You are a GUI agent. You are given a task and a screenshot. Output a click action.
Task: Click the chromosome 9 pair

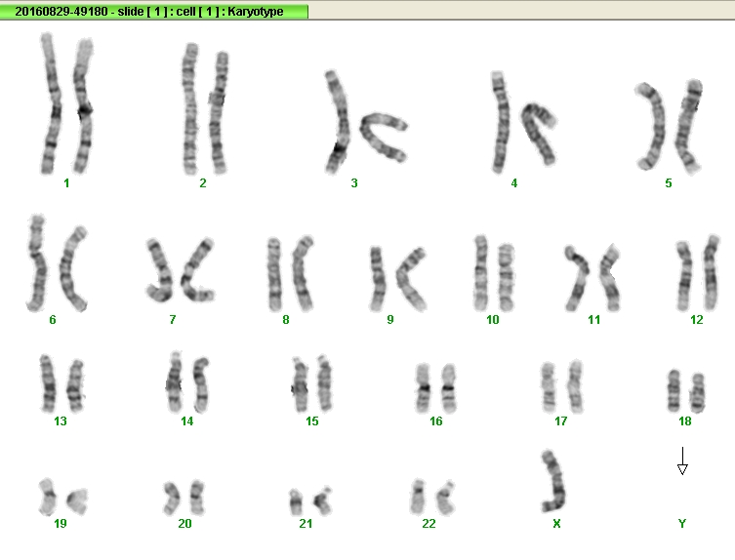[x=398, y=279]
